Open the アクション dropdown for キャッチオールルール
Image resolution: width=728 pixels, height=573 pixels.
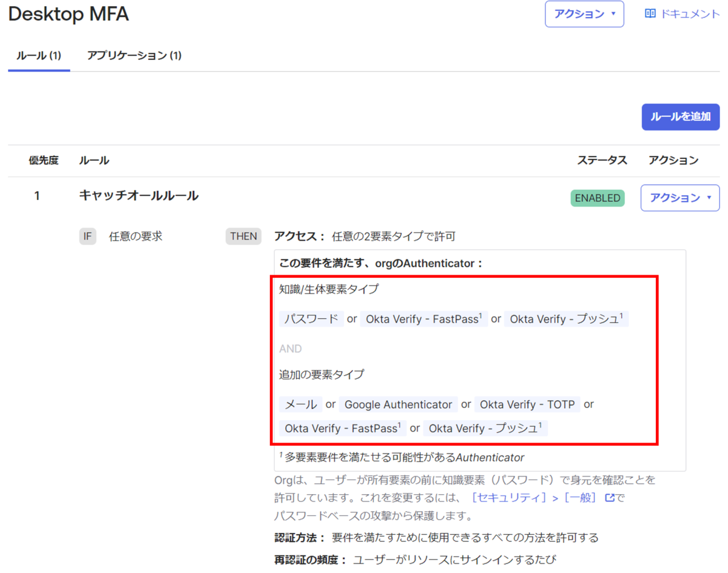680,198
